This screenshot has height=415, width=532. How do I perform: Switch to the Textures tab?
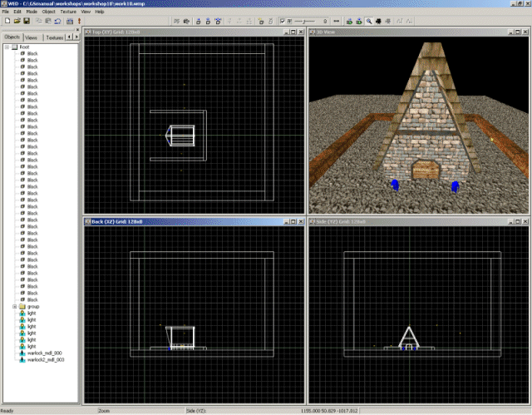pos(54,37)
